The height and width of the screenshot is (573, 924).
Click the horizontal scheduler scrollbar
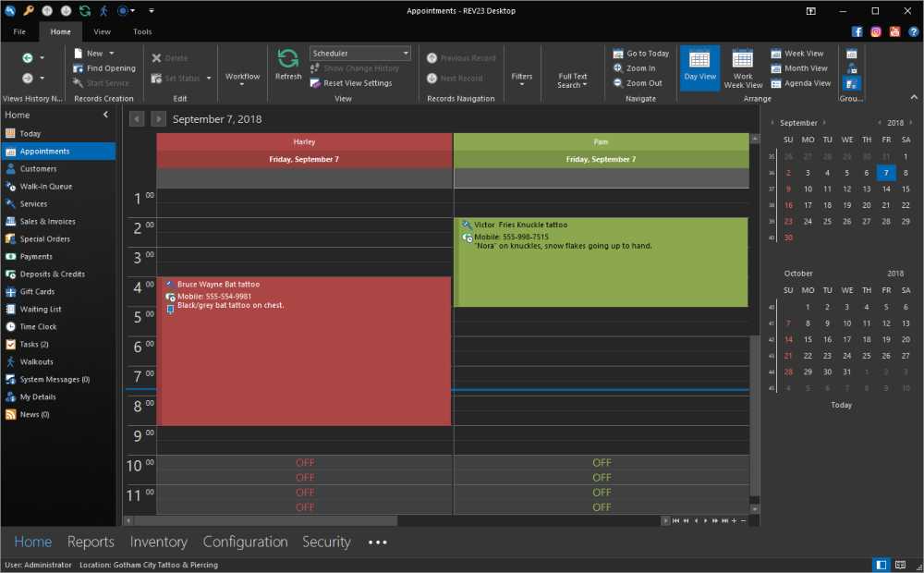coord(265,520)
